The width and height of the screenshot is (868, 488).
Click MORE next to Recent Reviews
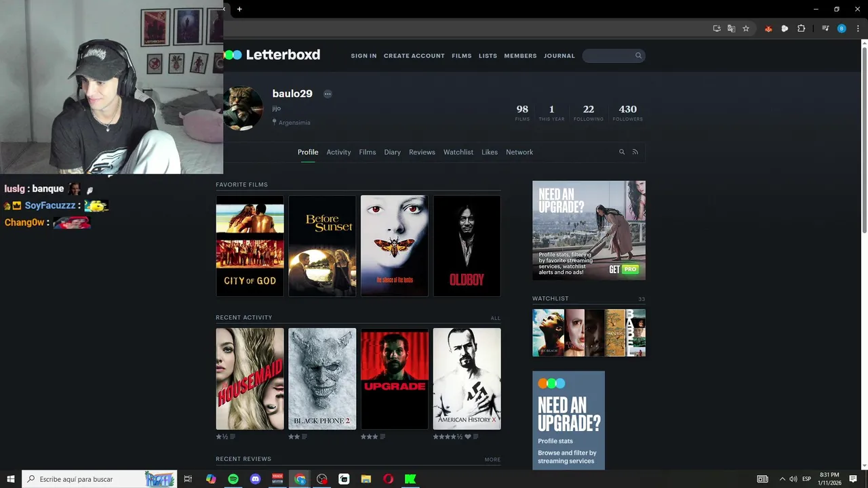[x=492, y=460]
